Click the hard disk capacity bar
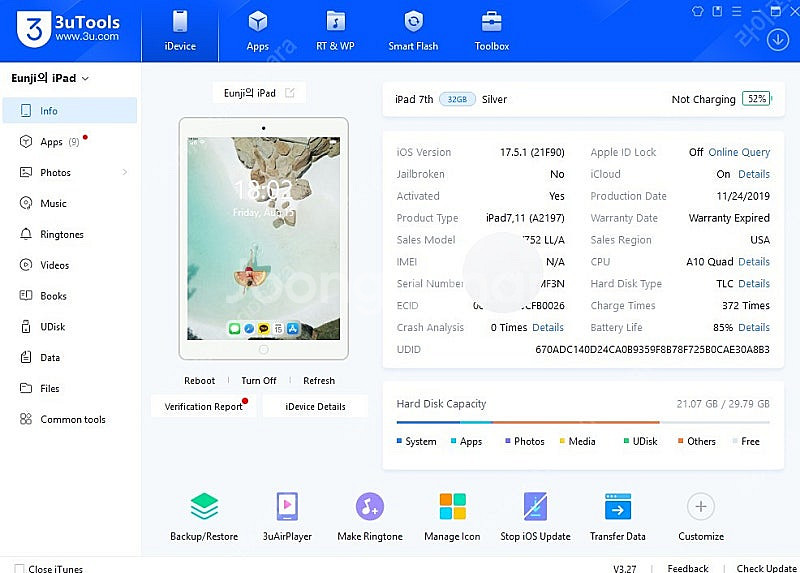 [583, 422]
